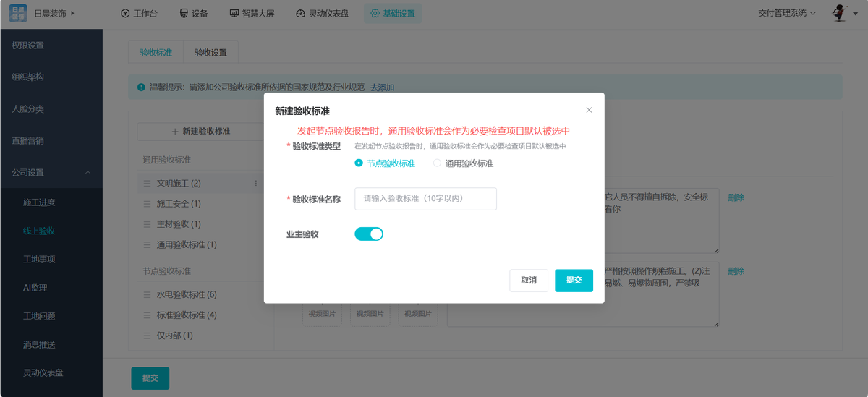Open 灵动仪表盘 in the top navigation
The image size is (868, 397).
[x=323, y=13]
